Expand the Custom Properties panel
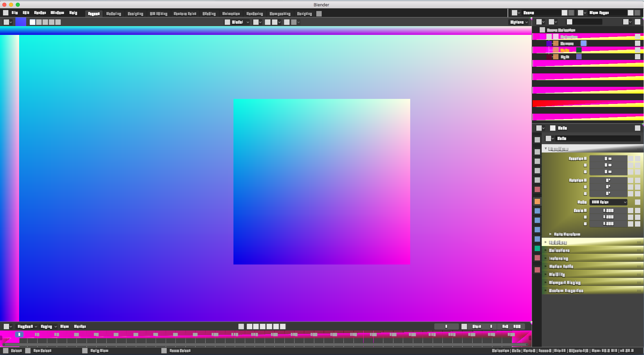The width and height of the screenshot is (644, 355). 593,291
